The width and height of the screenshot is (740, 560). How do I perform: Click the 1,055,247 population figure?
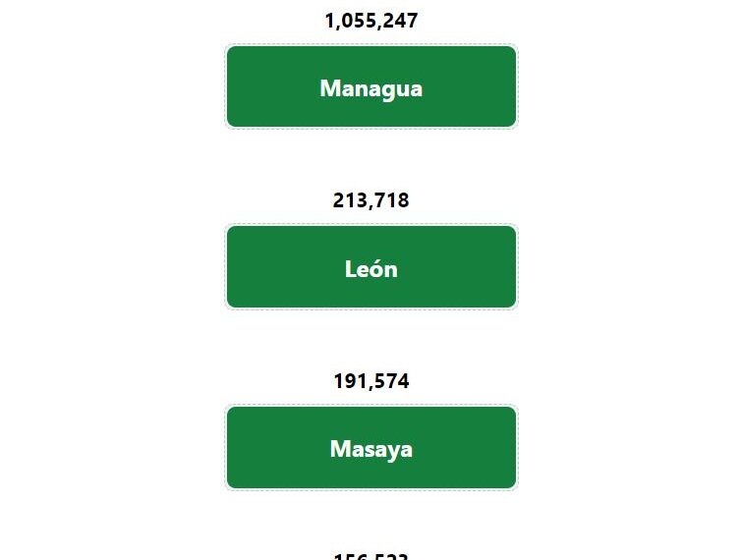(x=371, y=21)
